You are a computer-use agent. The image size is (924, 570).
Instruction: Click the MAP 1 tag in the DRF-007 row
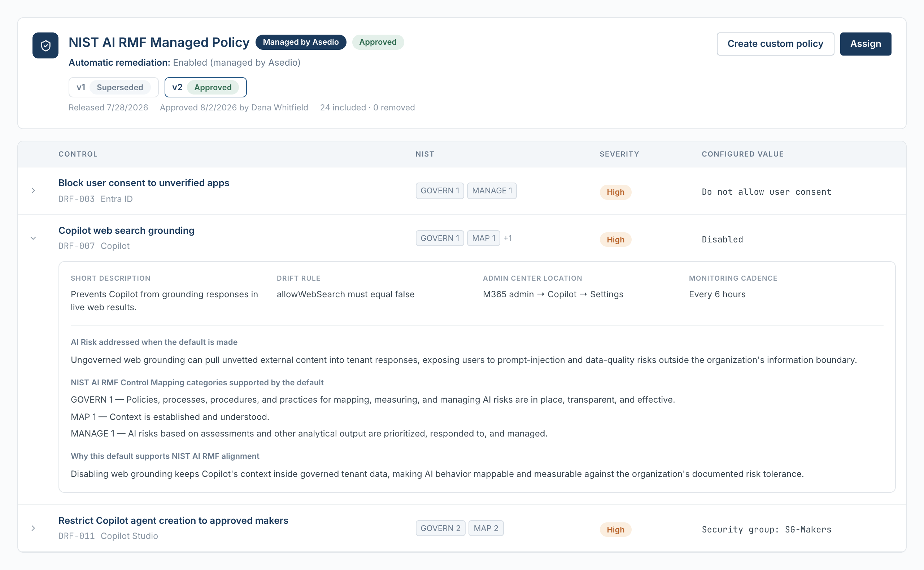pyautogui.click(x=484, y=238)
